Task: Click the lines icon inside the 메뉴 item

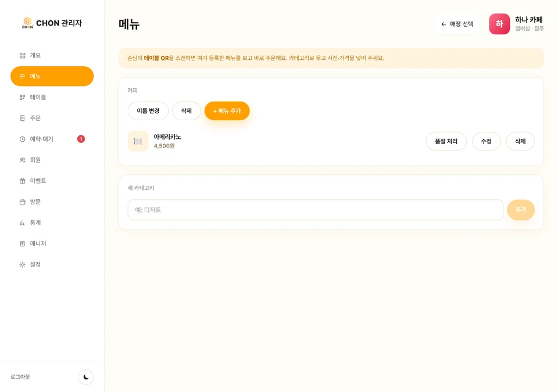Action: pos(23,77)
